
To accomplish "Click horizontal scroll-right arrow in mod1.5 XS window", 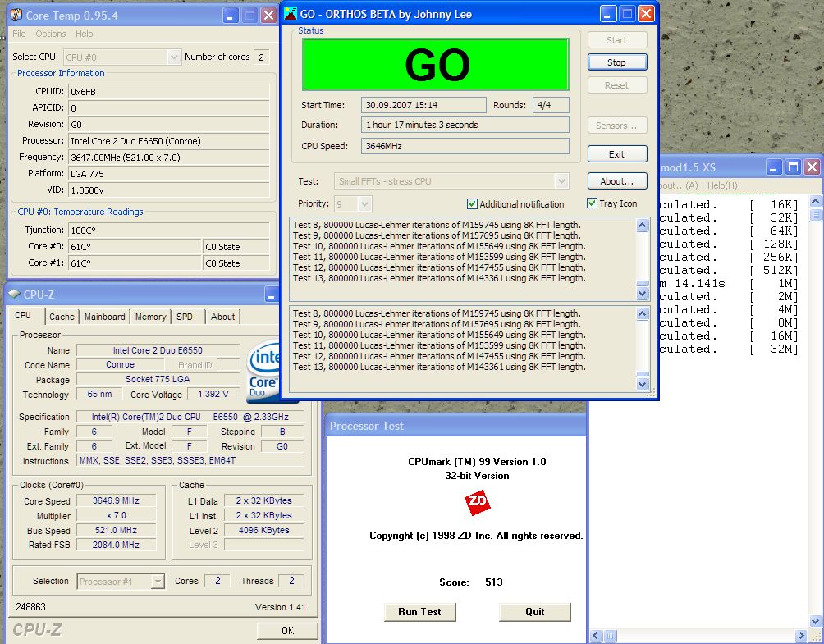I will [x=802, y=636].
